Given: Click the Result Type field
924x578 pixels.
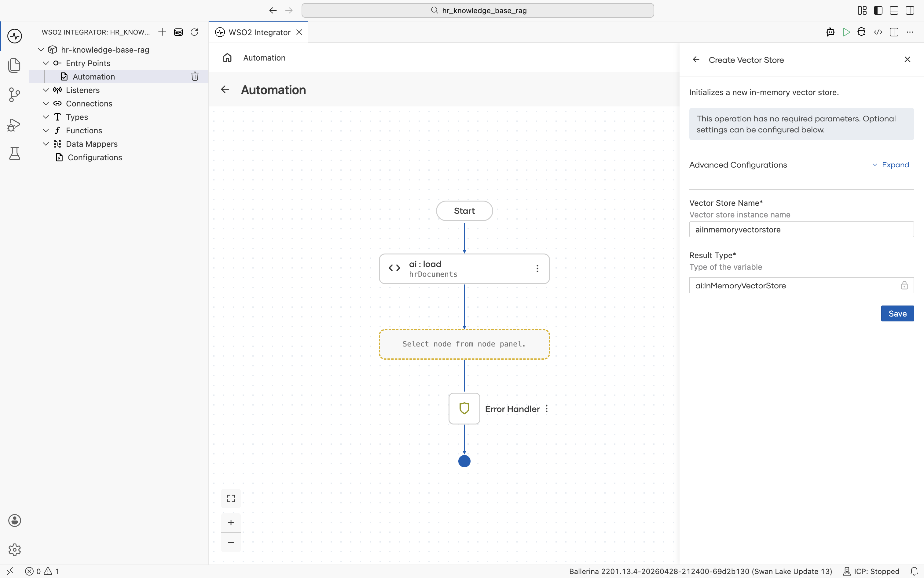Looking at the screenshot, I should (801, 285).
